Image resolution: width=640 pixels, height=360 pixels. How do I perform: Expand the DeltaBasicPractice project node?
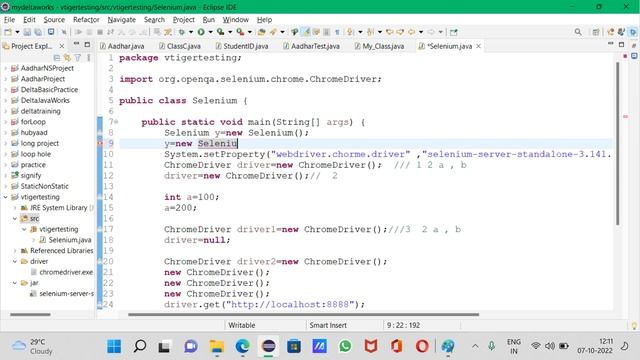pos(5,90)
